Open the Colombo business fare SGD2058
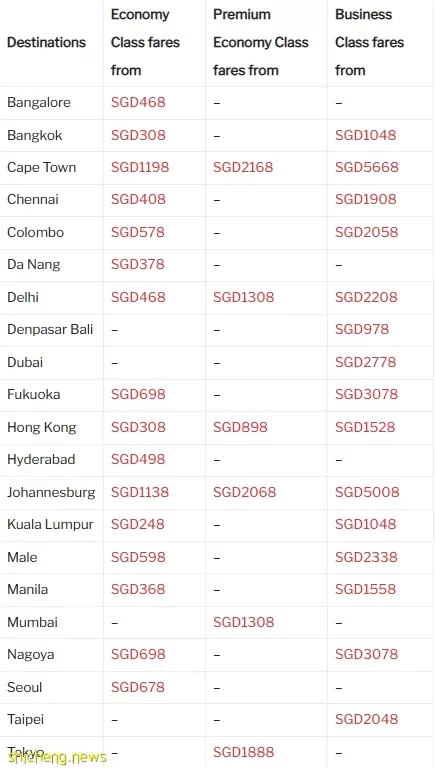Image resolution: width=435 pixels, height=768 pixels. tap(367, 232)
